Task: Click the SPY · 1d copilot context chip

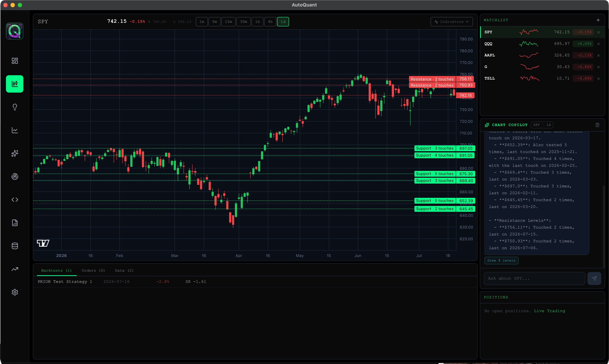Action: (x=542, y=125)
